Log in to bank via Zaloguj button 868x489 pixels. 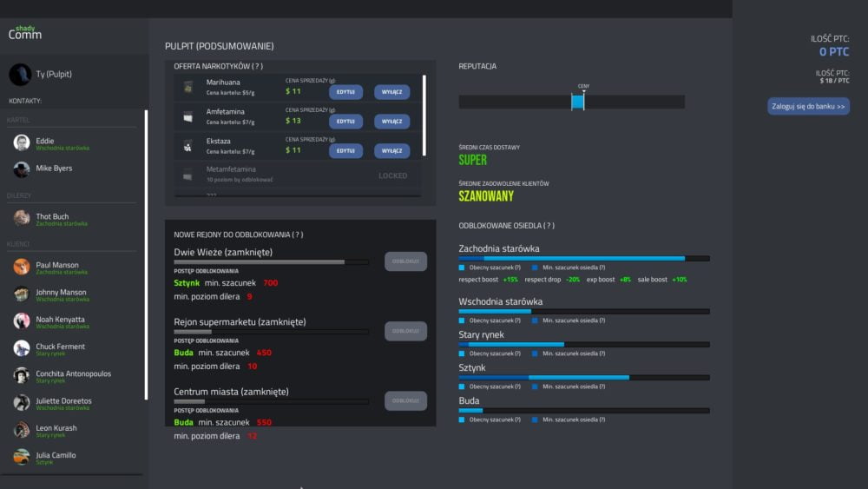[x=808, y=107]
